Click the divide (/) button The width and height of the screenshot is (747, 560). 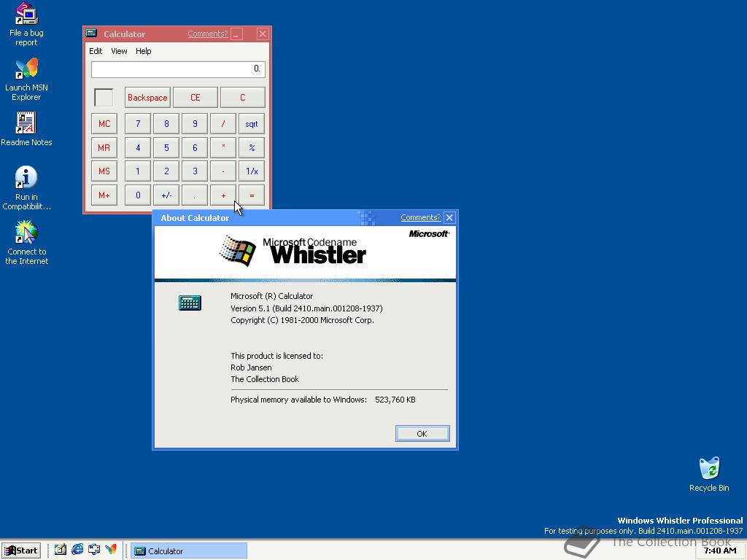(223, 124)
